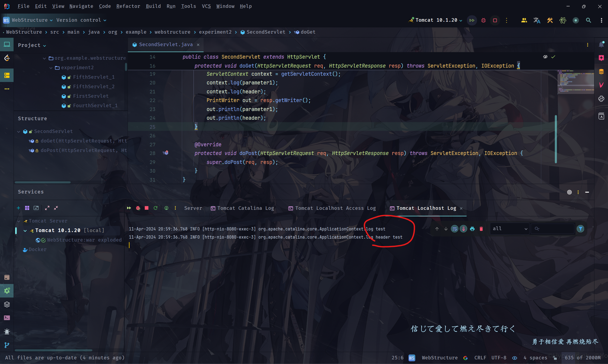The height and width of the screenshot is (364, 608).
Task: Run the Tomcat 10.1.20 configuration
Action: [x=472, y=20]
